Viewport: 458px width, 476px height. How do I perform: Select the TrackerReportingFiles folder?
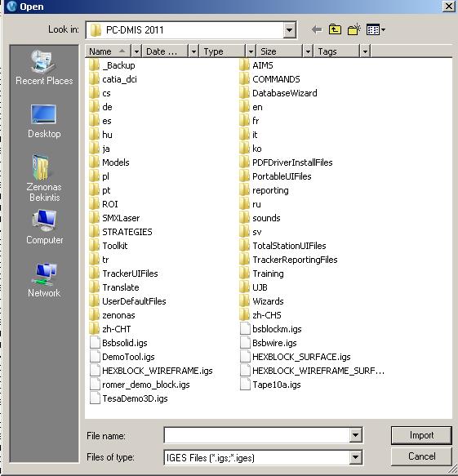pos(289,260)
